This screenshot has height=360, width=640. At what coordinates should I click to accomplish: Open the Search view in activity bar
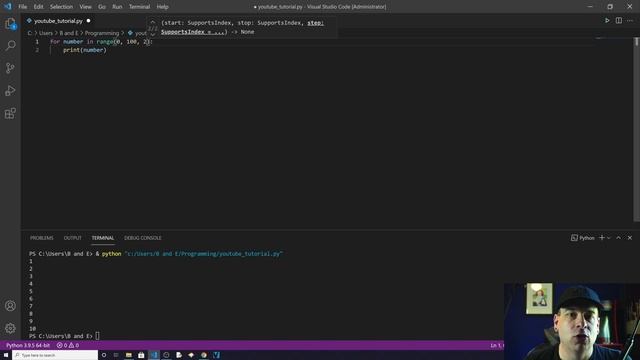click(x=10, y=45)
